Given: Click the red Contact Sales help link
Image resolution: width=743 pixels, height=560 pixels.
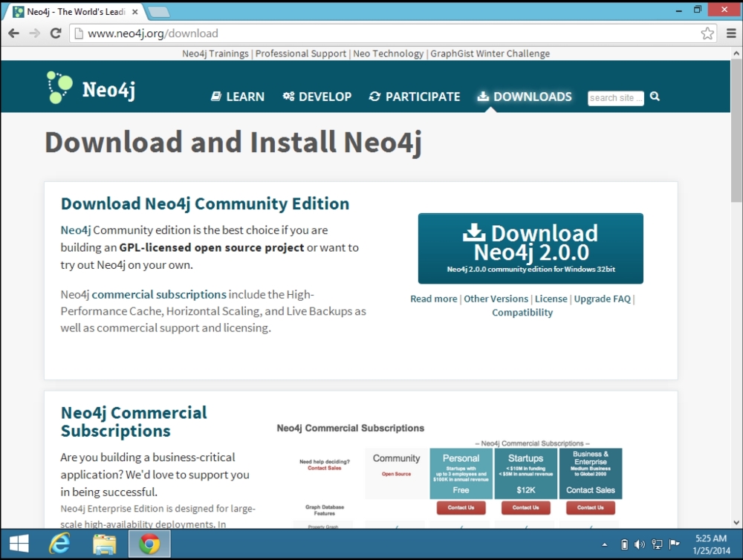Looking at the screenshot, I should tap(325, 468).
